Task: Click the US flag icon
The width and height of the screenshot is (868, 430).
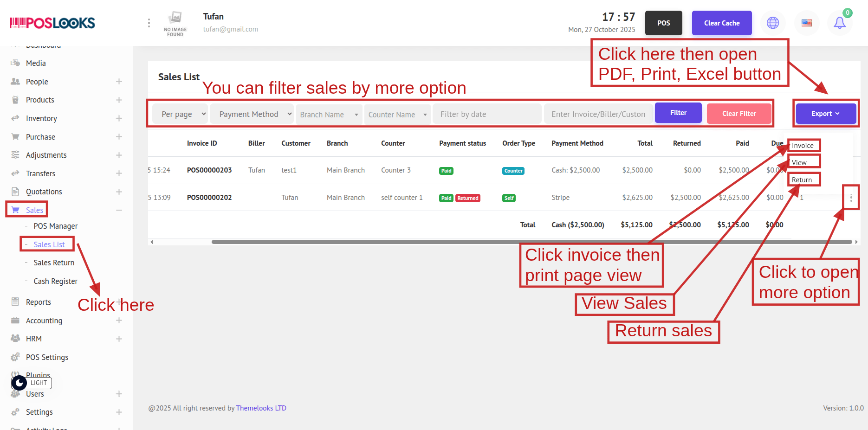Action: 807,23
